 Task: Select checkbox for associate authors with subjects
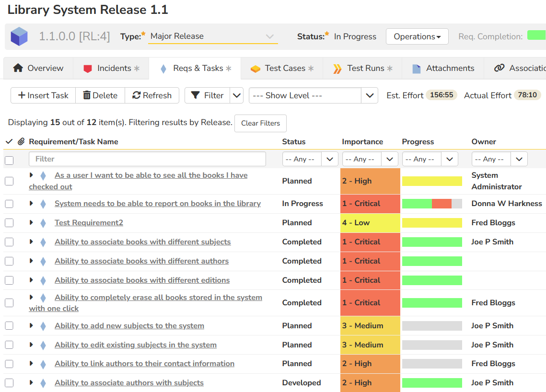pyautogui.click(x=9, y=383)
